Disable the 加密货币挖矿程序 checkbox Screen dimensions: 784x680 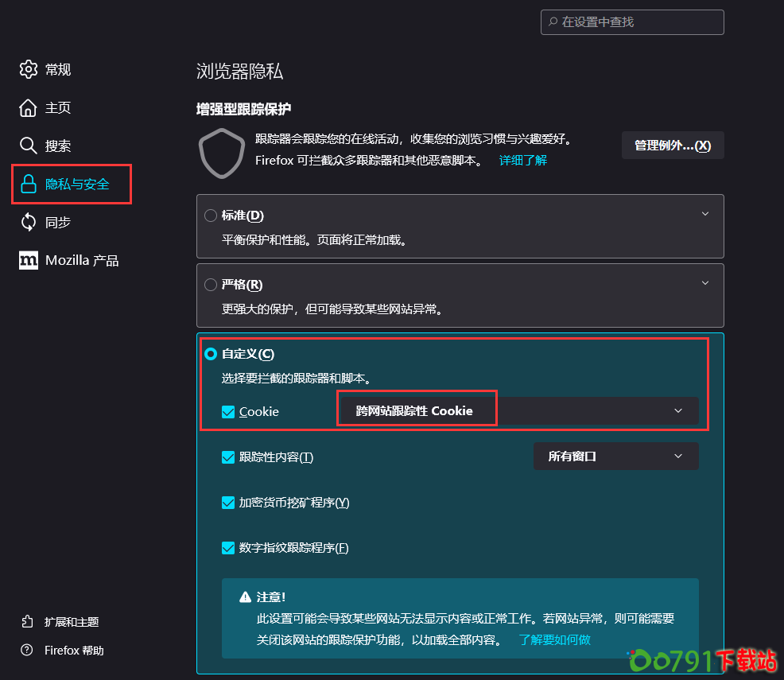point(227,502)
